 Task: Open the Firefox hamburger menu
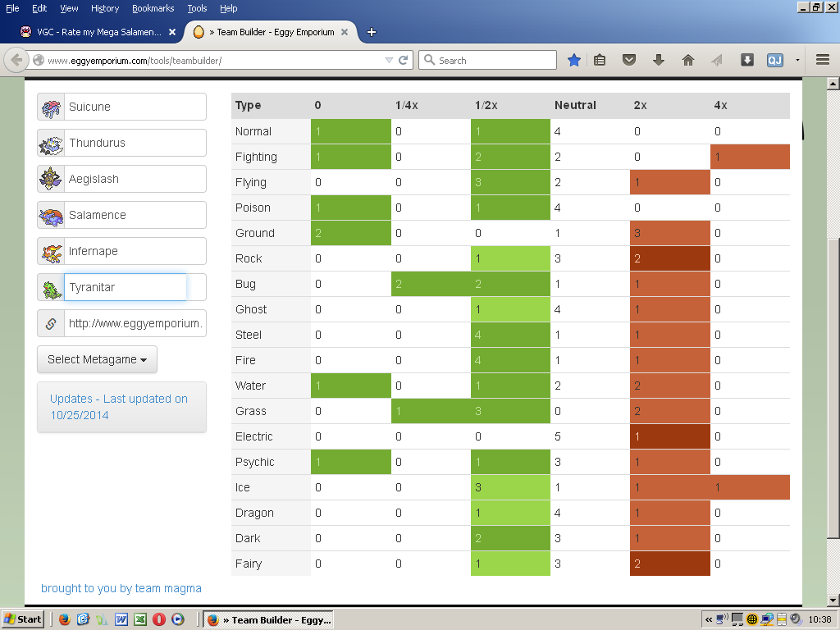click(822, 60)
